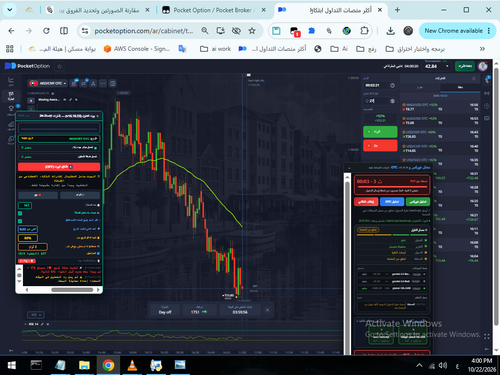
Task: Open the tournaments trophy icon in sidebar
Action: (11, 109)
